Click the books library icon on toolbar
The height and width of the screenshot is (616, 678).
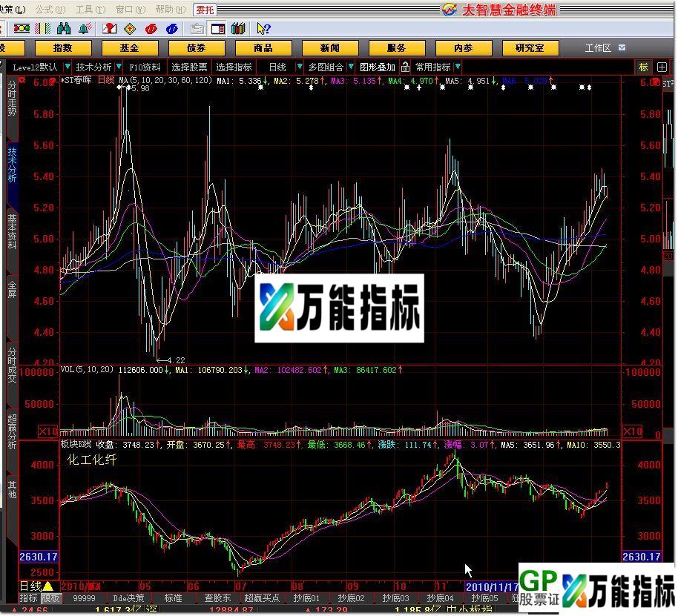[237, 28]
